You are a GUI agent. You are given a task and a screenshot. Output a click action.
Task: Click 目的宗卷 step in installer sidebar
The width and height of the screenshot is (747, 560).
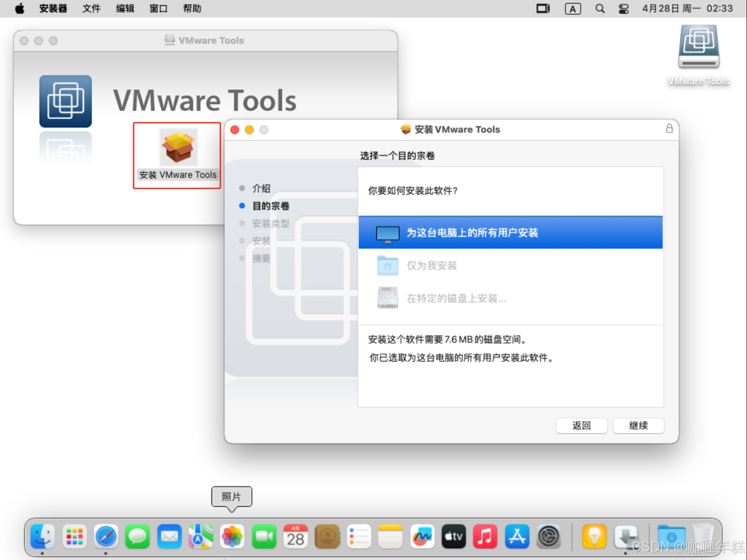point(271,206)
